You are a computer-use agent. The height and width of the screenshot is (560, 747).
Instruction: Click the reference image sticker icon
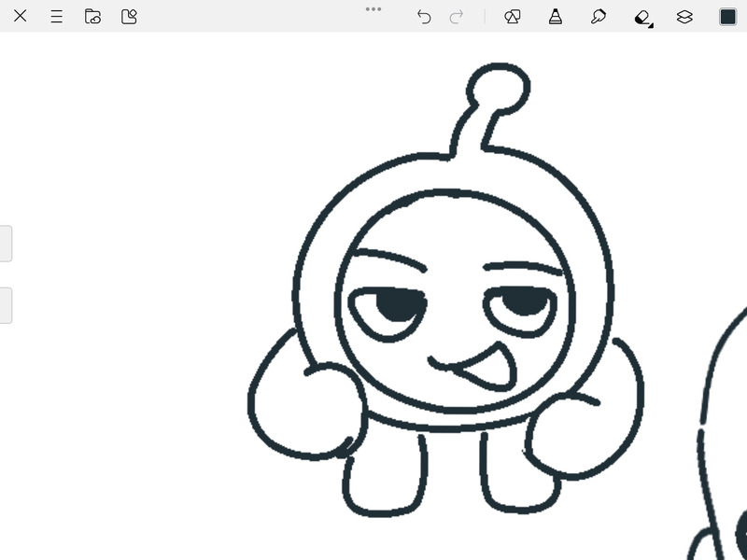pos(129,17)
